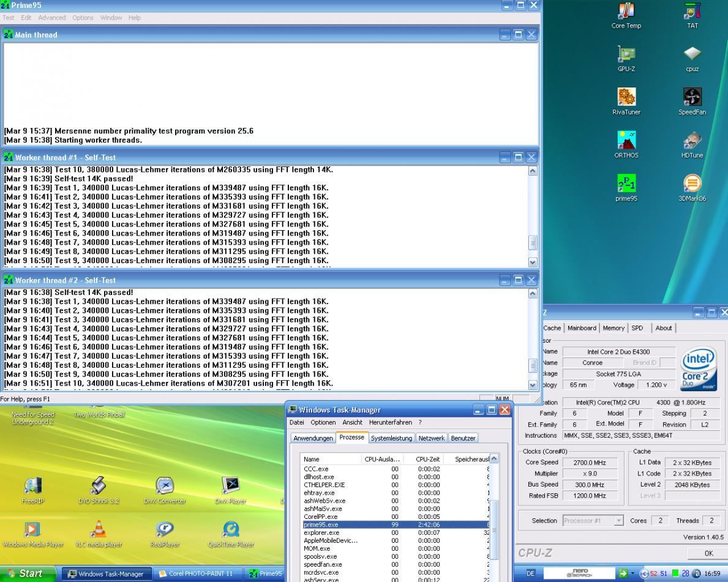
Task: Expand hidden tray icons arrow
Action: coord(644,573)
